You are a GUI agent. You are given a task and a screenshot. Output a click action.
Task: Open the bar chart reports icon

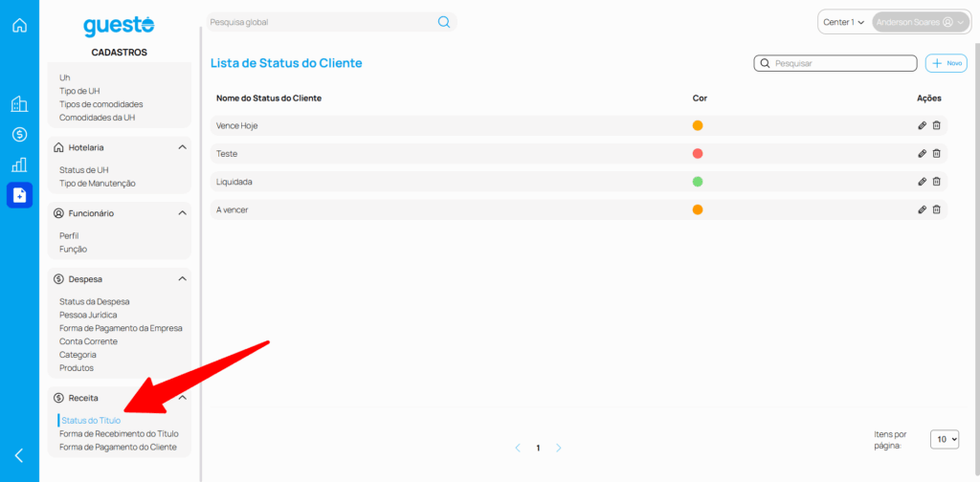[19, 164]
